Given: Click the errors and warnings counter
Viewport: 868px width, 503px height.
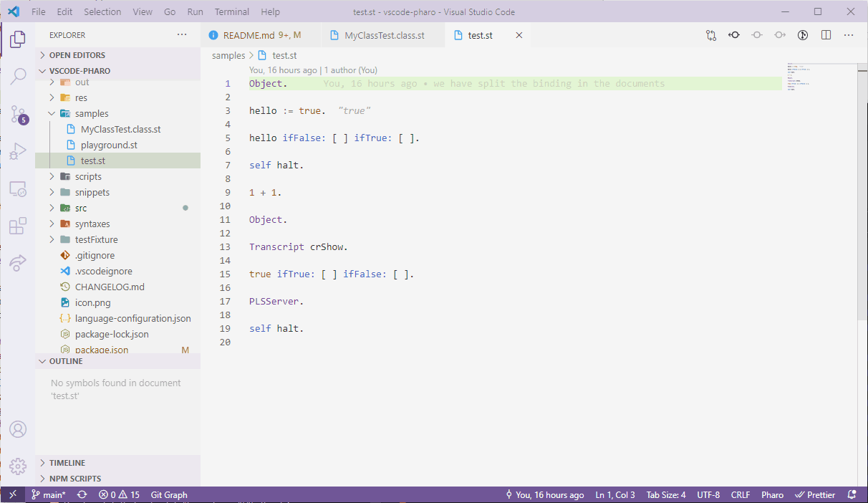Looking at the screenshot, I should pos(119,494).
